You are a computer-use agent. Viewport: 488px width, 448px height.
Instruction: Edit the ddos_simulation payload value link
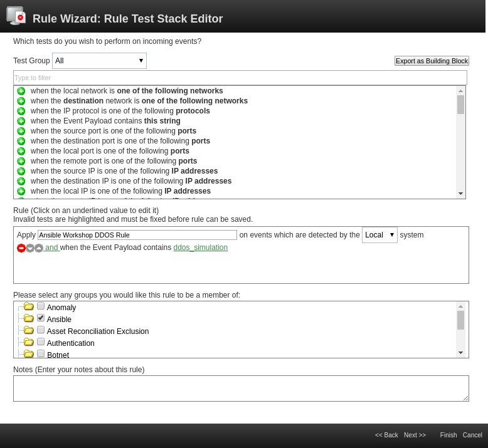click(x=201, y=247)
